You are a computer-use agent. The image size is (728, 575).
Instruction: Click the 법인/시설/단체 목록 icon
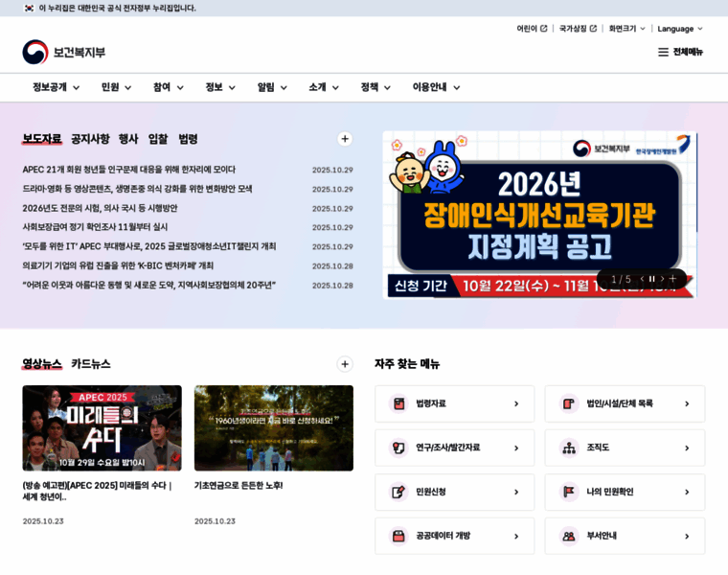[569, 403]
